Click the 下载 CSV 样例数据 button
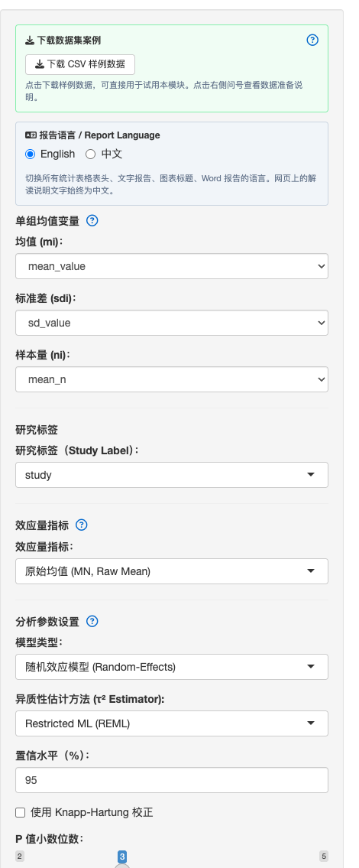This screenshot has width=359, height=868. pyautogui.click(x=80, y=64)
